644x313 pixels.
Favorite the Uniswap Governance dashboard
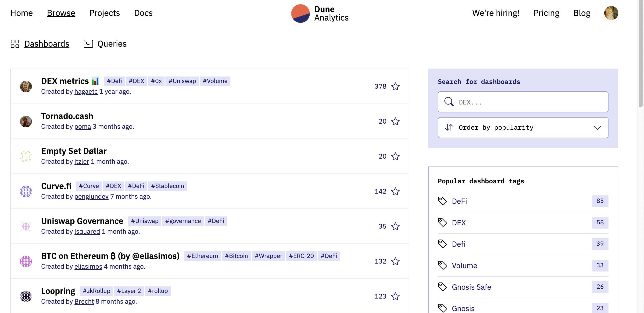tap(395, 226)
